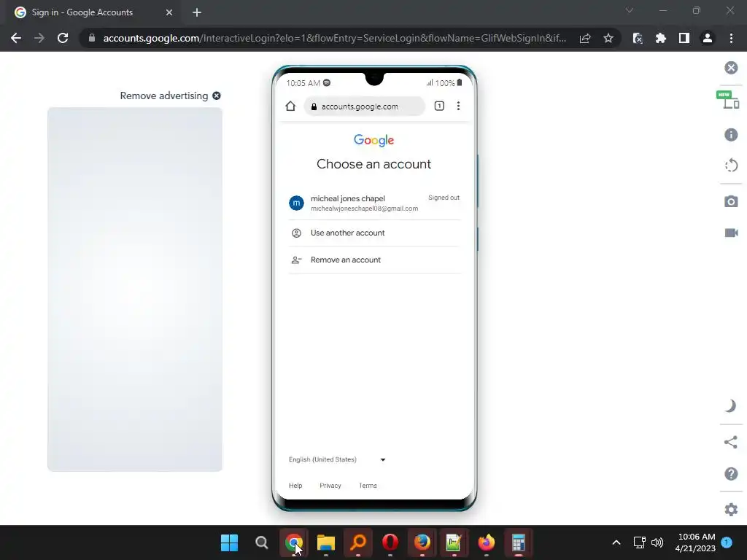Rotate the phone emulator screen
Screen dimensions: 747x560
pos(731,166)
